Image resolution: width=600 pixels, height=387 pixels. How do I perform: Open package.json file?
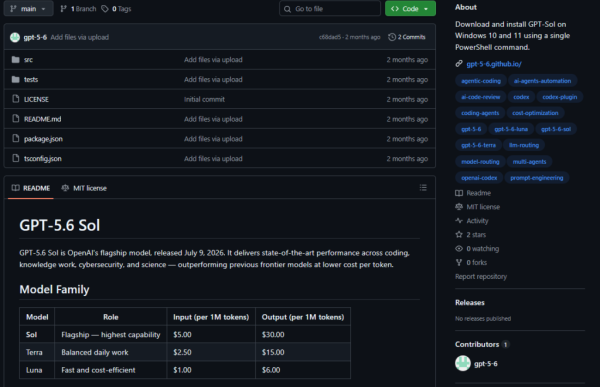[43, 139]
